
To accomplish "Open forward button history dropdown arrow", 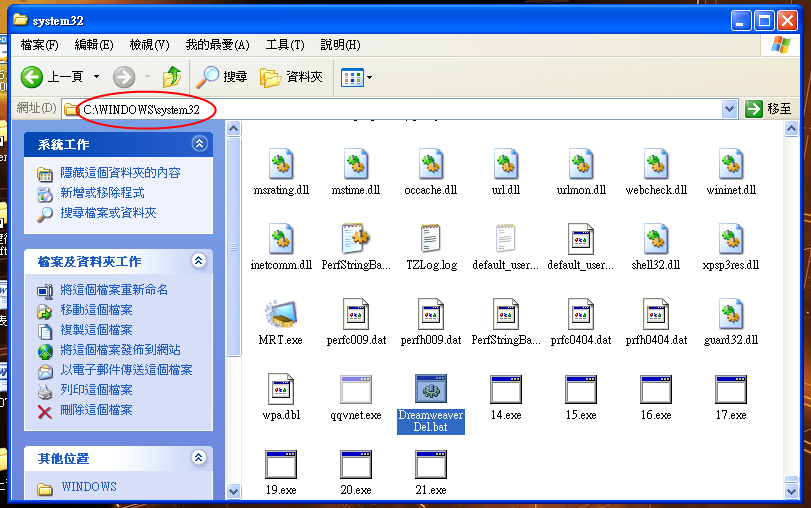I will pos(147,77).
